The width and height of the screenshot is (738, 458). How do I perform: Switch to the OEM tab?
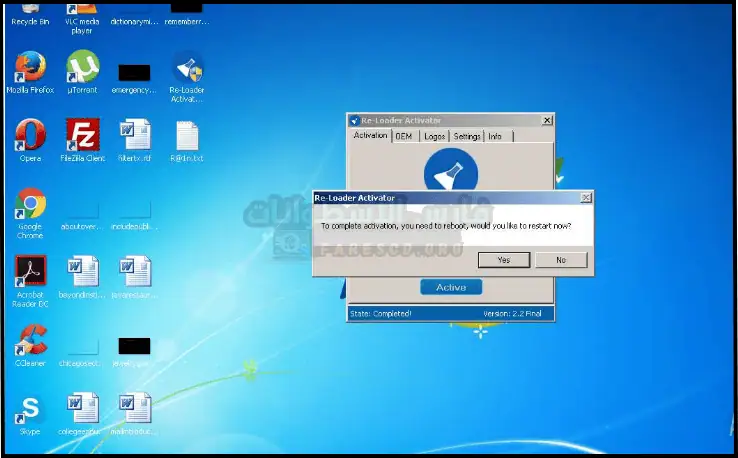point(403,136)
